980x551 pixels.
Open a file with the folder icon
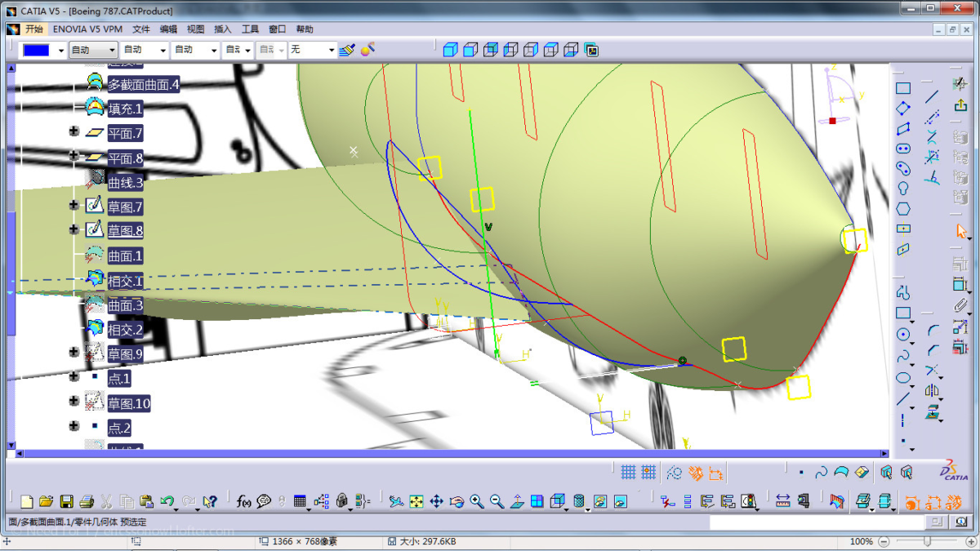point(47,501)
